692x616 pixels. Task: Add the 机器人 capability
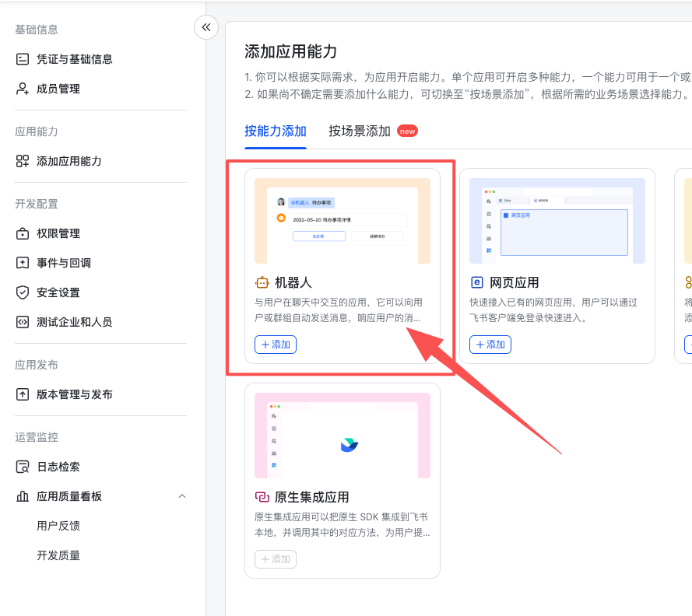276,345
